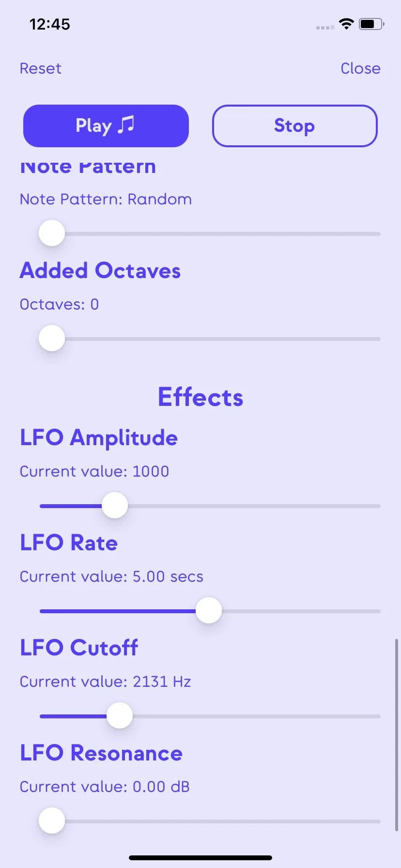Viewport: 401px width, 868px height.
Task: Reset all settings via Reset link
Action: click(x=41, y=68)
